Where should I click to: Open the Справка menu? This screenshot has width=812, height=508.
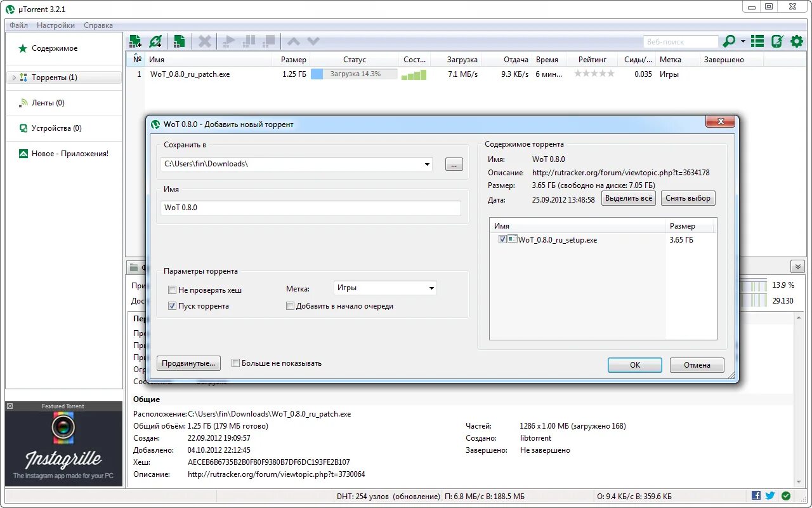[x=98, y=25]
